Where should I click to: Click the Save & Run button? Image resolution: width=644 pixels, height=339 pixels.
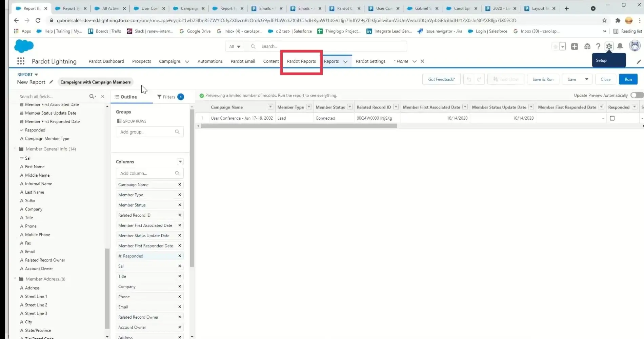tap(543, 79)
